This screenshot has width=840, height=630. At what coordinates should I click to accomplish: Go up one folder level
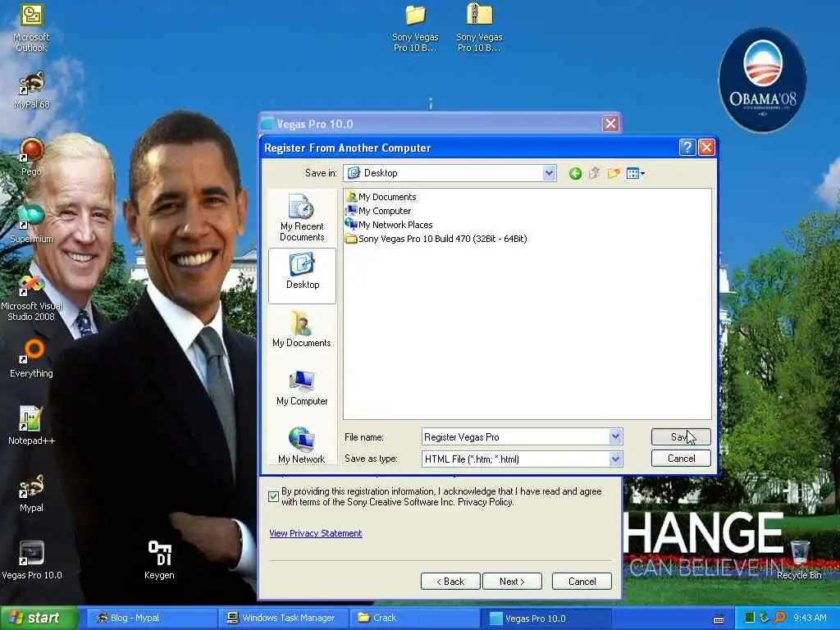[594, 173]
